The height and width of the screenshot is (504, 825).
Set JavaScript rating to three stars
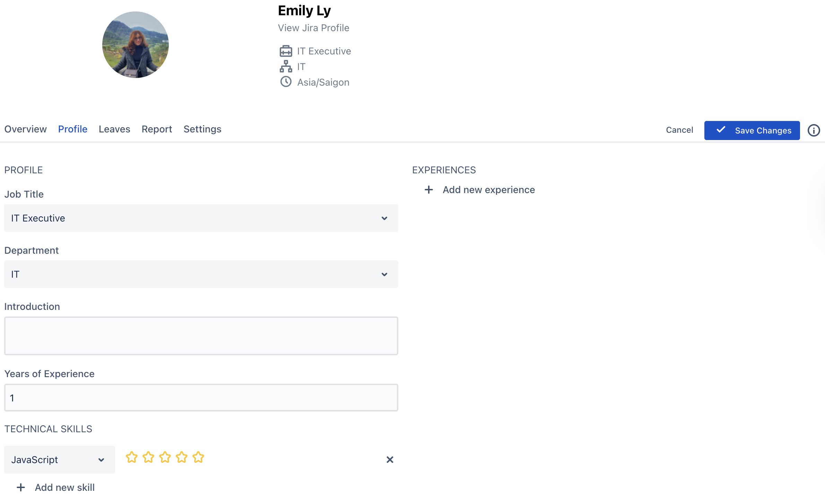(165, 457)
